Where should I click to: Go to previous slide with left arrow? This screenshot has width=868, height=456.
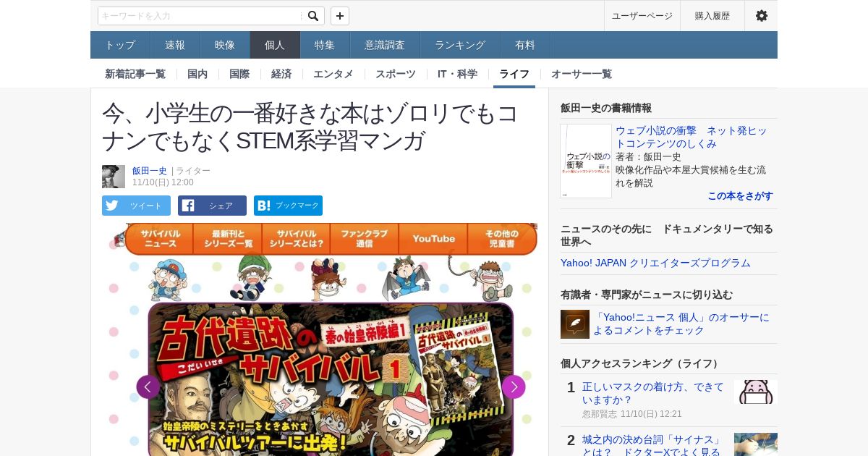(148, 387)
